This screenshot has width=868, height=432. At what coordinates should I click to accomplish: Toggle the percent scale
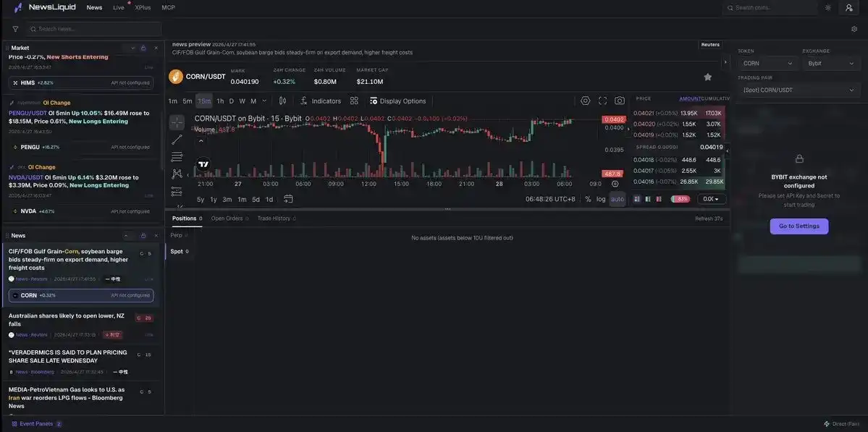(588, 199)
